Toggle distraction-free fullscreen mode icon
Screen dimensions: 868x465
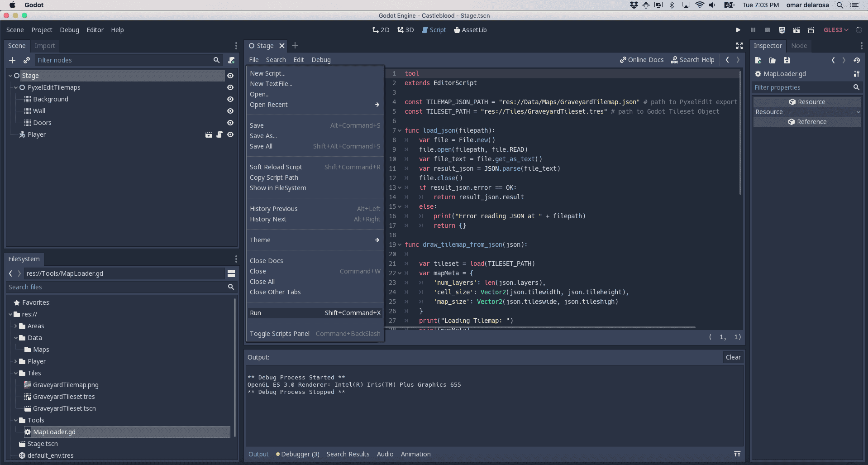tap(739, 46)
